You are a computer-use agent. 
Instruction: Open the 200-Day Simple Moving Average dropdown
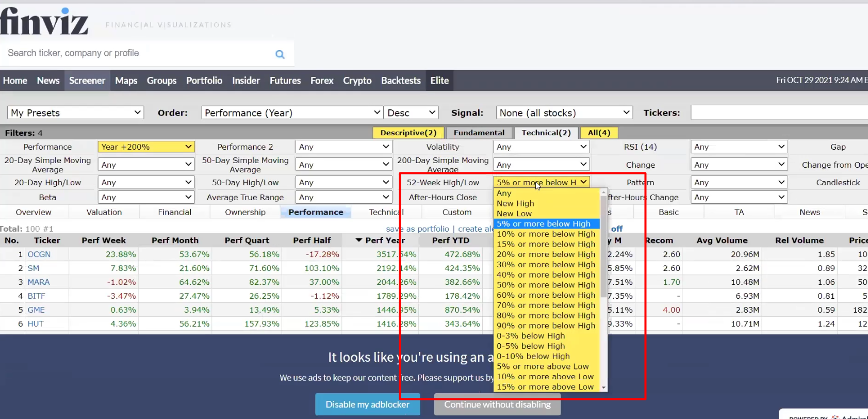click(541, 165)
